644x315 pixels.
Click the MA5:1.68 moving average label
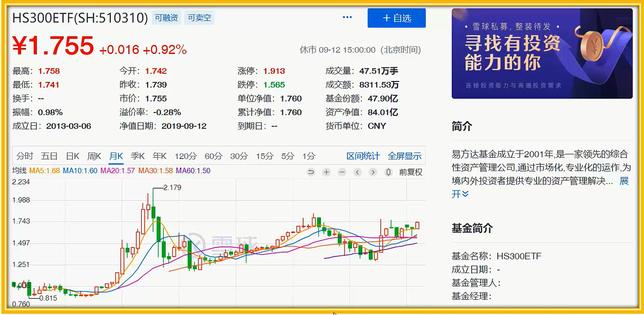(44, 171)
